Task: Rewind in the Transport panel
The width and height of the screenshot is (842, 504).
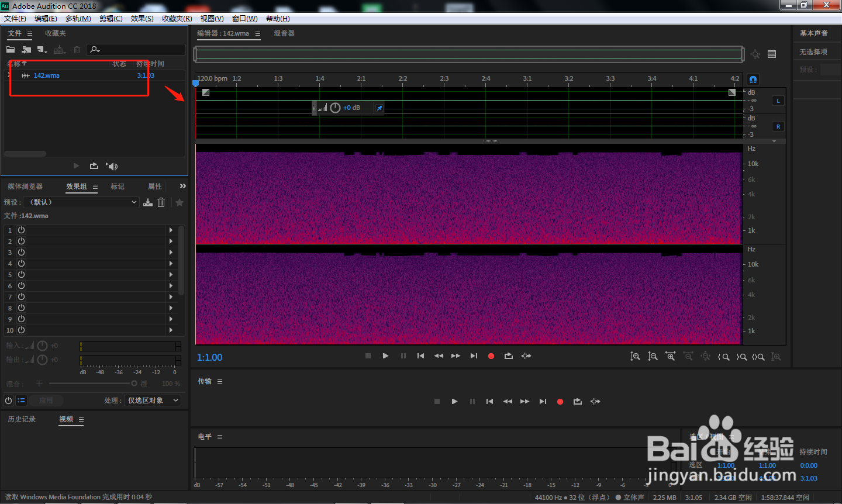Action: (508, 401)
